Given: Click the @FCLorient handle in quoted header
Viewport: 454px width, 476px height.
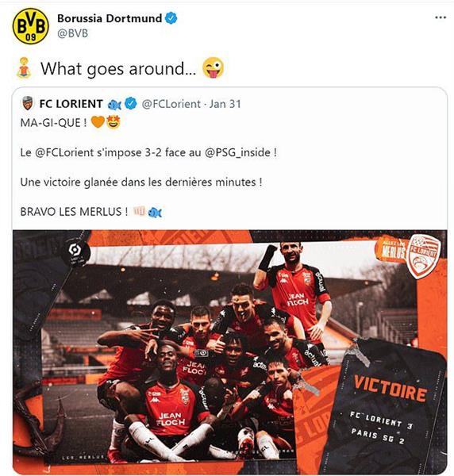Looking at the screenshot, I should [171, 104].
